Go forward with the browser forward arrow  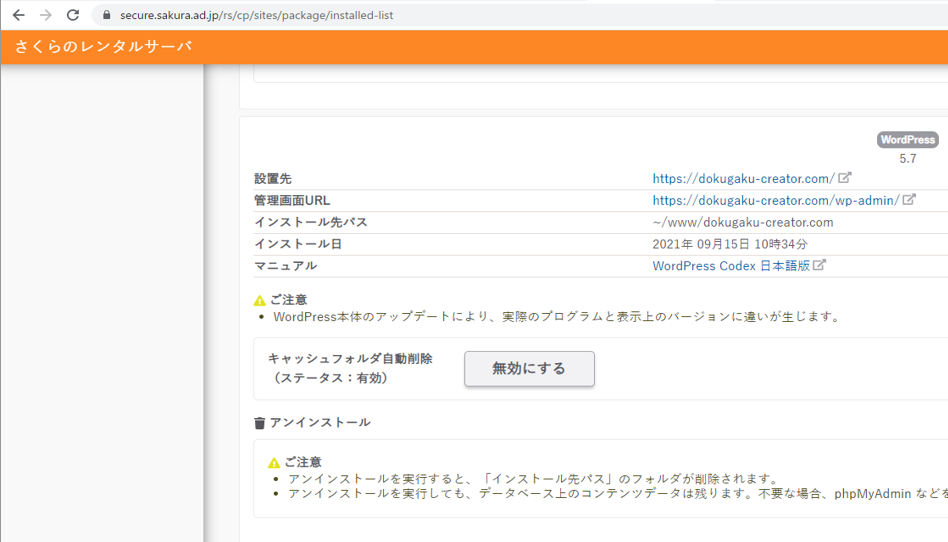tap(46, 15)
